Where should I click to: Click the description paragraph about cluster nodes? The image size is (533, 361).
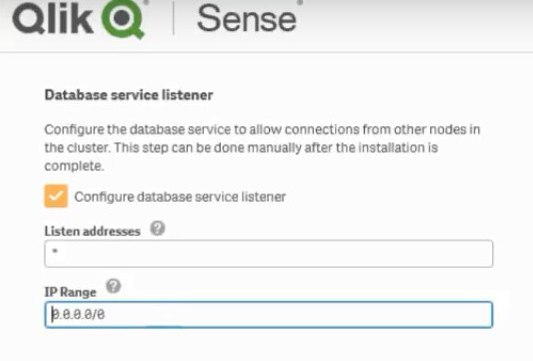[x=262, y=148]
